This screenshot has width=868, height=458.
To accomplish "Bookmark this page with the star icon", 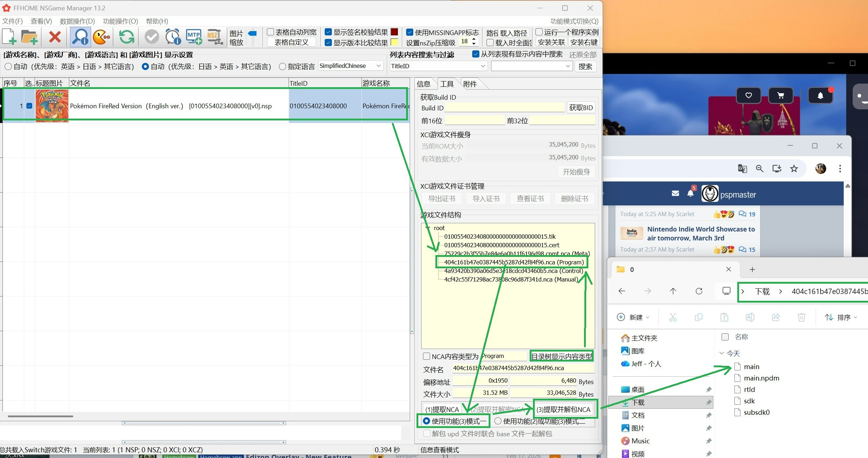I will coord(794,169).
